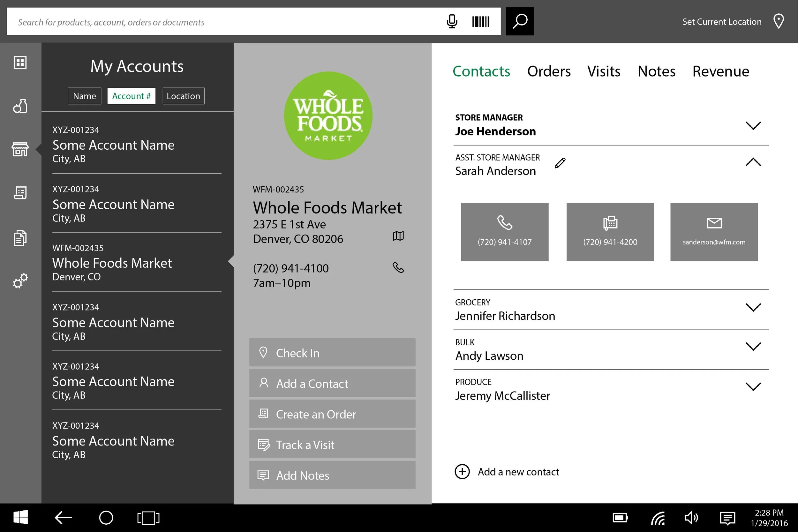Switch sorting to Location
This screenshot has height=532, width=798.
183,96
